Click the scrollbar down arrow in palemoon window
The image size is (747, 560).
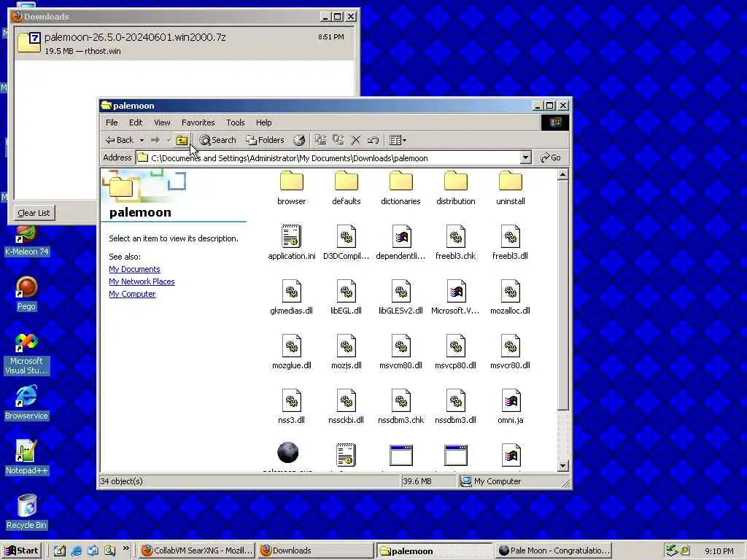(x=562, y=466)
